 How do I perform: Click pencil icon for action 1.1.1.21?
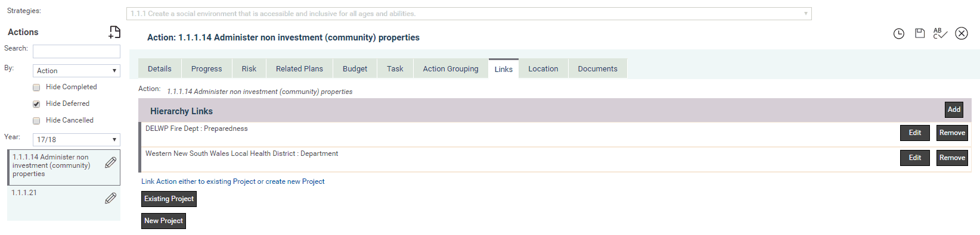point(110,198)
